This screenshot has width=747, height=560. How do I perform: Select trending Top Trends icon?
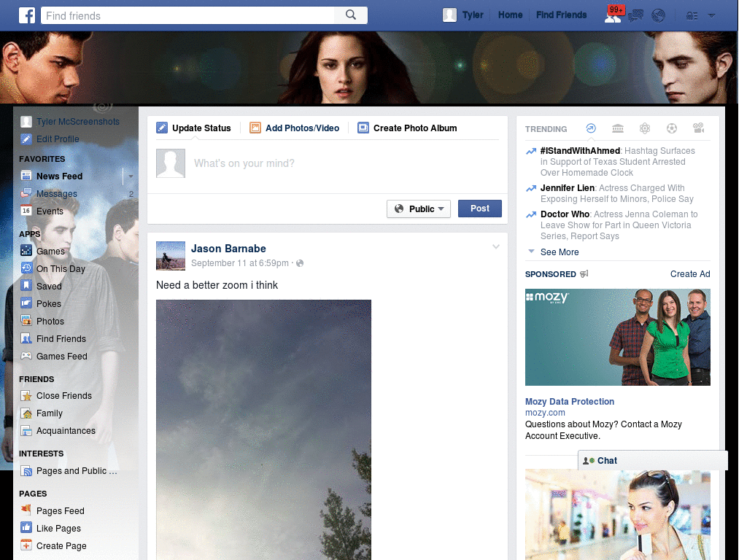pyautogui.click(x=591, y=128)
